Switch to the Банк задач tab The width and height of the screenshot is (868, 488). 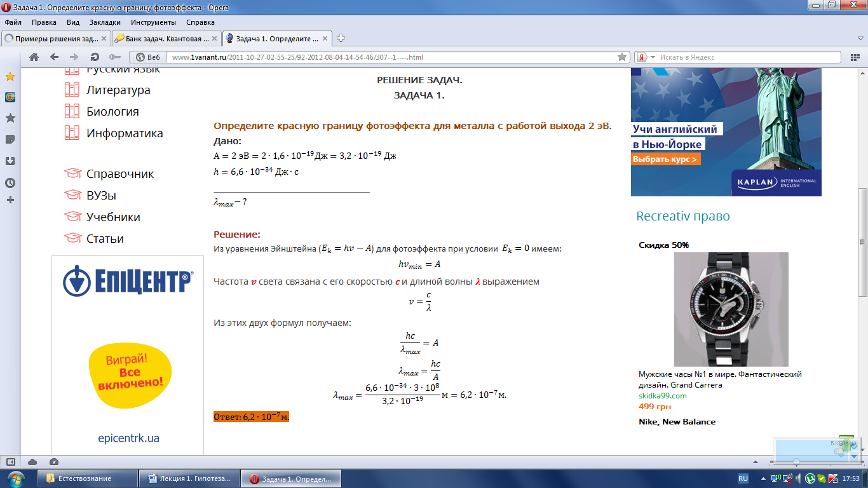166,38
